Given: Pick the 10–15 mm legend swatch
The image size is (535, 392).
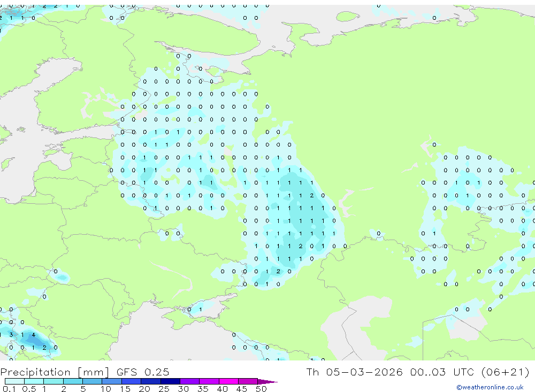Looking at the screenshot, I should click(112, 381).
